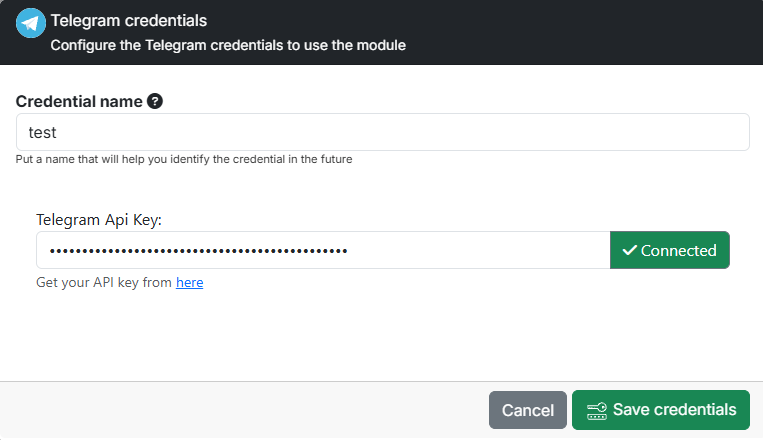Click the Credential name help question mark

pyautogui.click(x=155, y=101)
